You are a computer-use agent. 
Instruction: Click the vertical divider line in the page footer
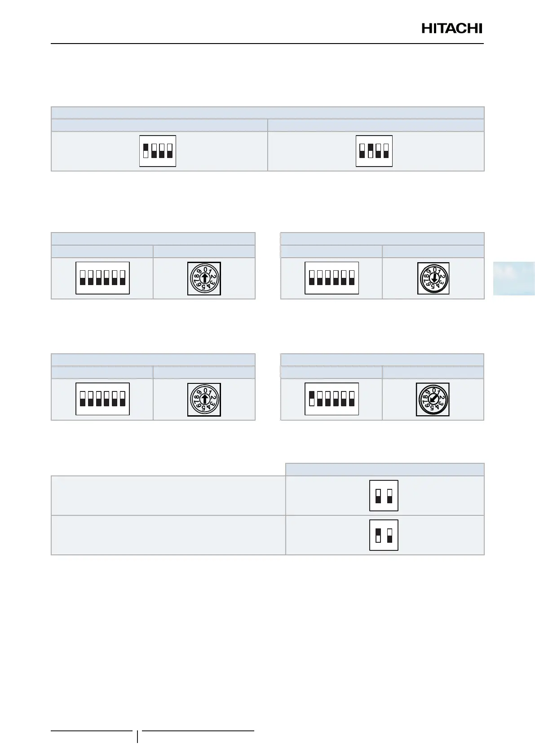137,737
